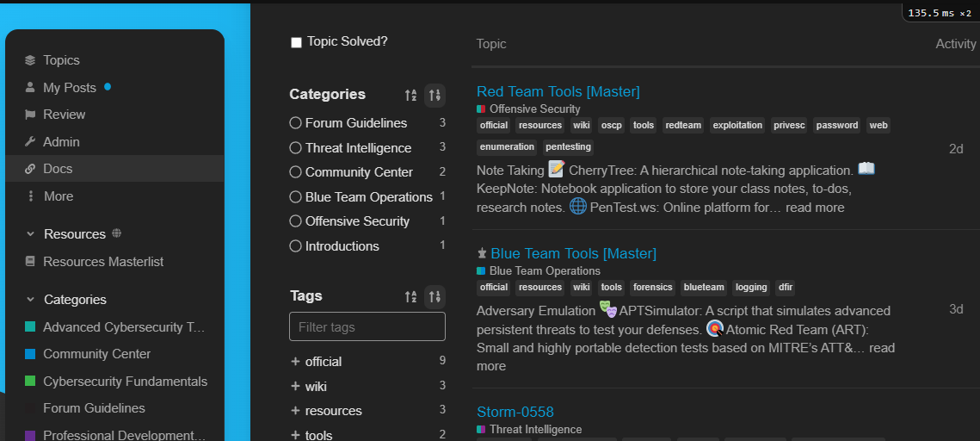Sort Categories filter alphabetically with A-Z icon
Screen dimensions: 980x441
point(410,95)
